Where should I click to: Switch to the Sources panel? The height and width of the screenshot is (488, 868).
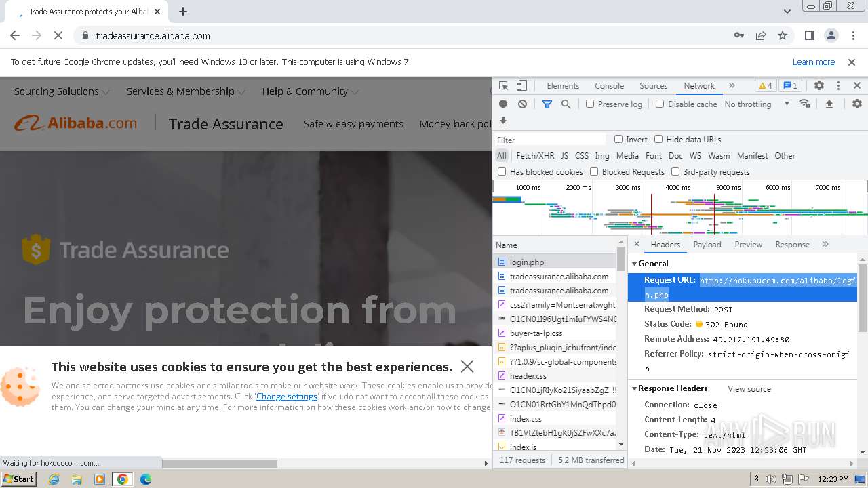point(654,86)
